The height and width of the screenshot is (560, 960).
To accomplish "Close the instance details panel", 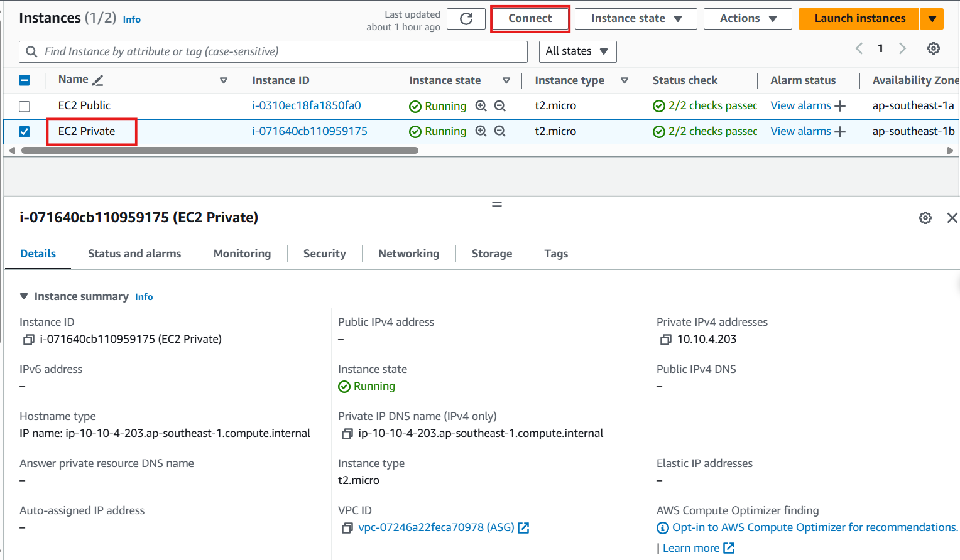I will (x=952, y=218).
